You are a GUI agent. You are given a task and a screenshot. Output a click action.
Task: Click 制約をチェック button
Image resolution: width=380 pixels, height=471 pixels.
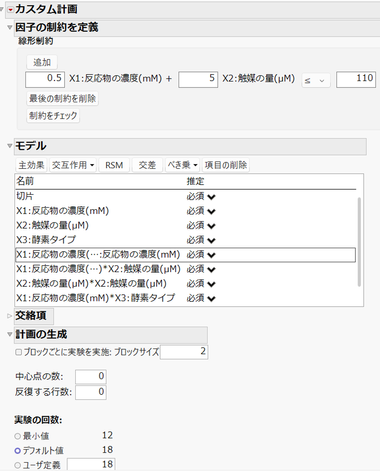(53, 116)
